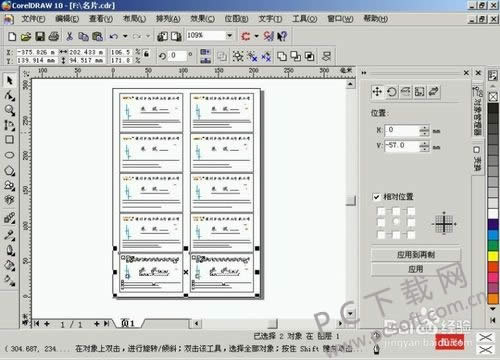Select top-right anchor point checkbox
Viewport: 500px width, 360px height.
coord(411,211)
